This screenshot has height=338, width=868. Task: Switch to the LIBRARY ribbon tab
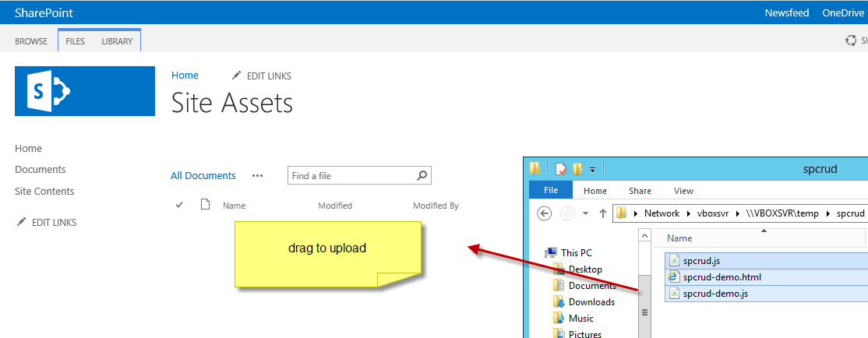point(117,41)
